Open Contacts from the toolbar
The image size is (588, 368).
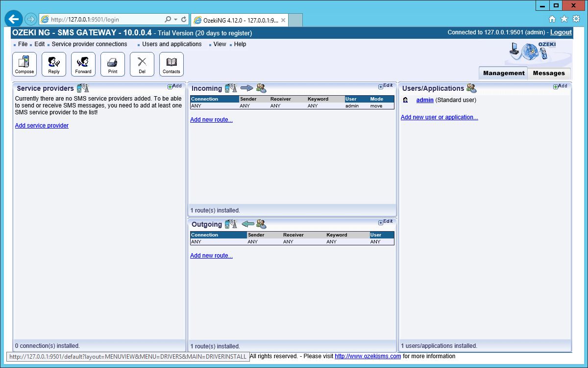(x=171, y=64)
